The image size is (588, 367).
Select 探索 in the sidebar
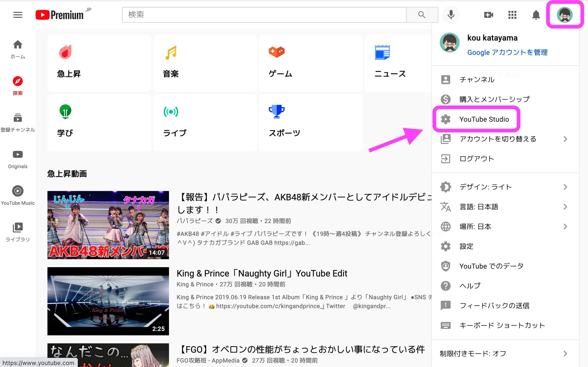[x=18, y=86]
